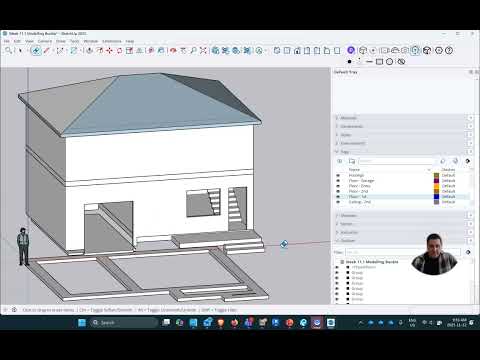Open the Tags panel details menu
480x360 pixels.
pyautogui.click(x=468, y=161)
